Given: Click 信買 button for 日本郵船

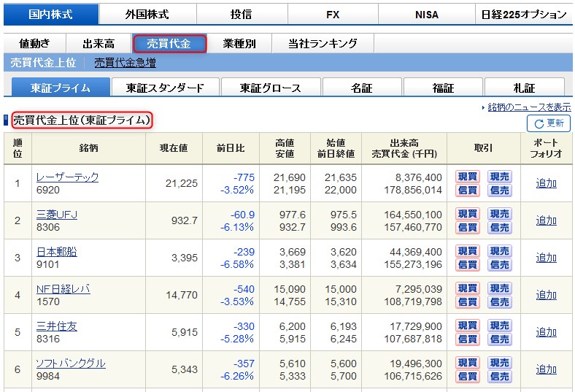Looking at the screenshot, I should pyautogui.click(x=467, y=265).
